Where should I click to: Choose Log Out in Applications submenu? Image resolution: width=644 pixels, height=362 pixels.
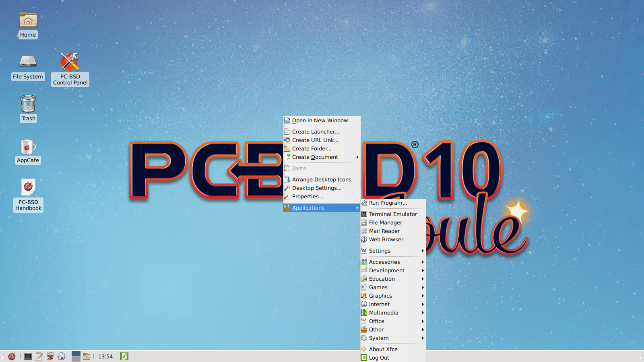[393, 358]
